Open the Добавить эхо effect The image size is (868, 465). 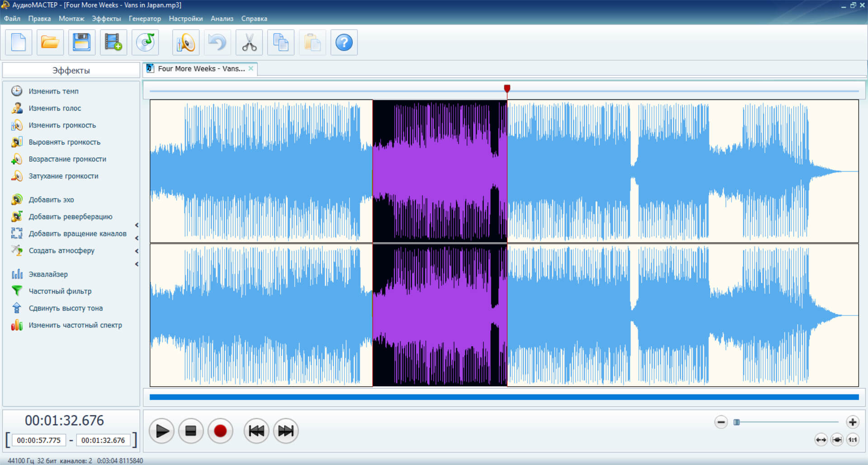coord(51,199)
